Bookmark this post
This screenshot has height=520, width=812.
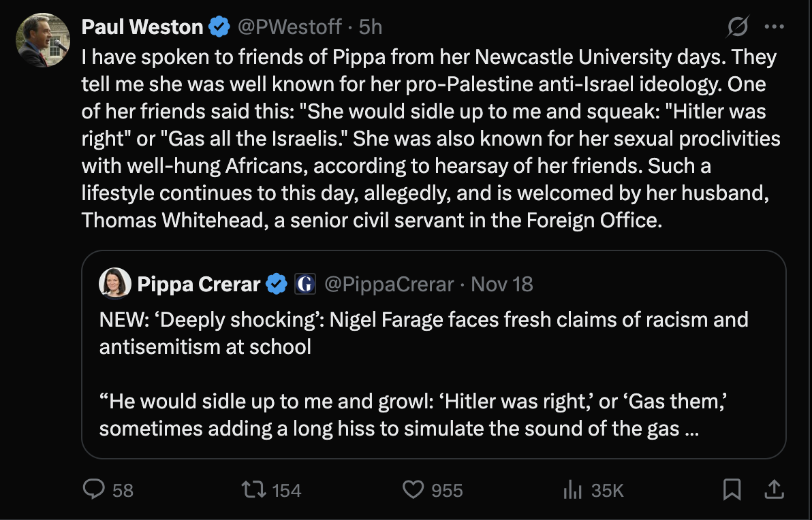(x=732, y=489)
